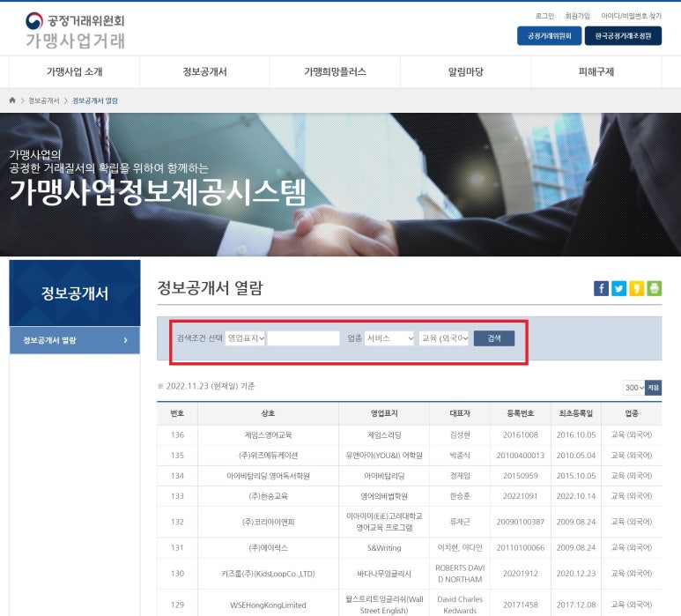Click the 로그인 link

(x=544, y=16)
